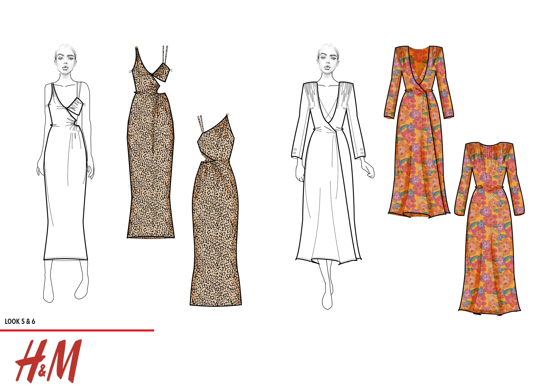Click double straps on leopard back dress

point(201,124)
